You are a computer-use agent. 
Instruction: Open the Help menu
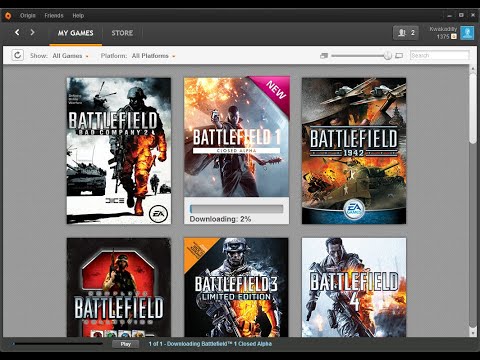(78, 15)
